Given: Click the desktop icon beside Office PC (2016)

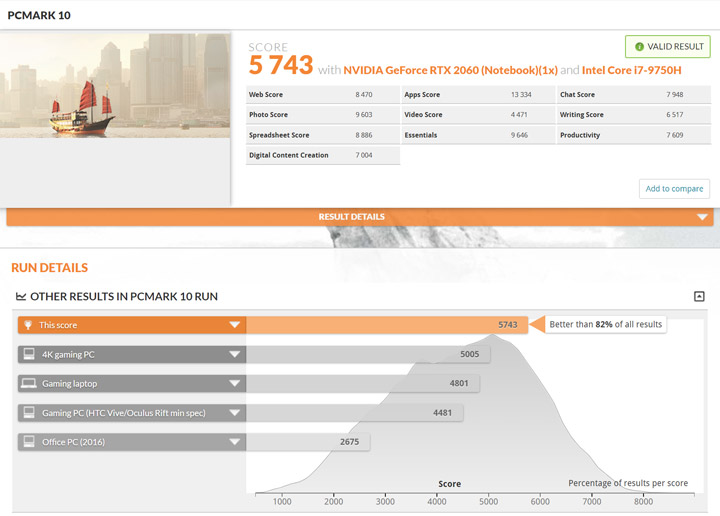Looking at the screenshot, I should coord(29,442).
